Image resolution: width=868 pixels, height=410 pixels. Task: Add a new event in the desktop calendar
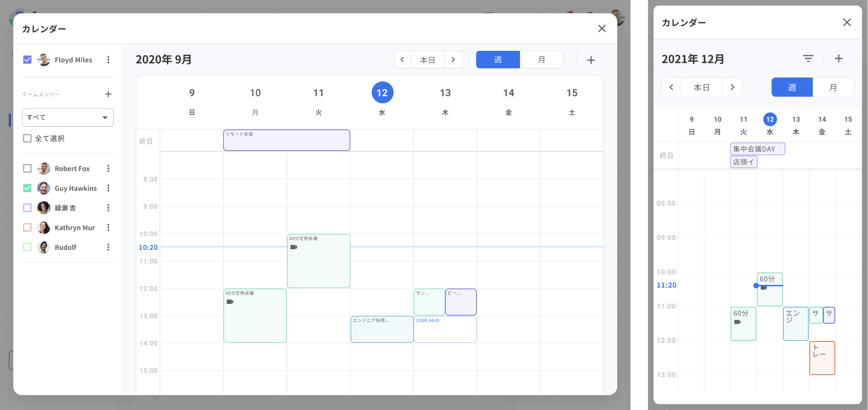591,60
